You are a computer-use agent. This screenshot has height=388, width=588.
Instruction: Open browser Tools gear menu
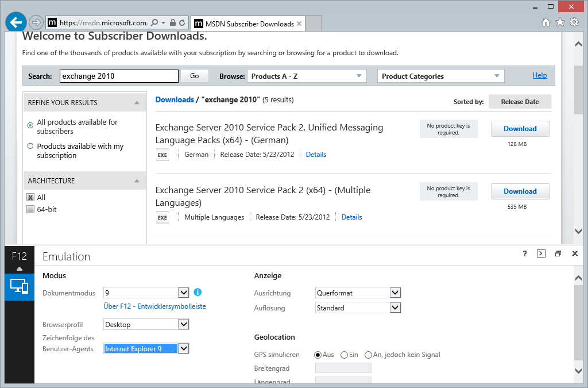(574, 22)
